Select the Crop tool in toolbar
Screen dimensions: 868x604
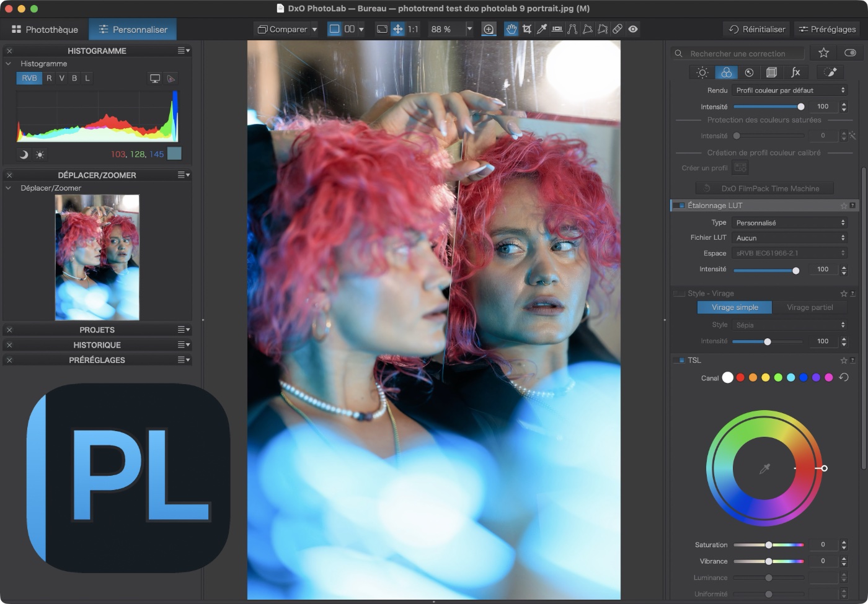[526, 29]
